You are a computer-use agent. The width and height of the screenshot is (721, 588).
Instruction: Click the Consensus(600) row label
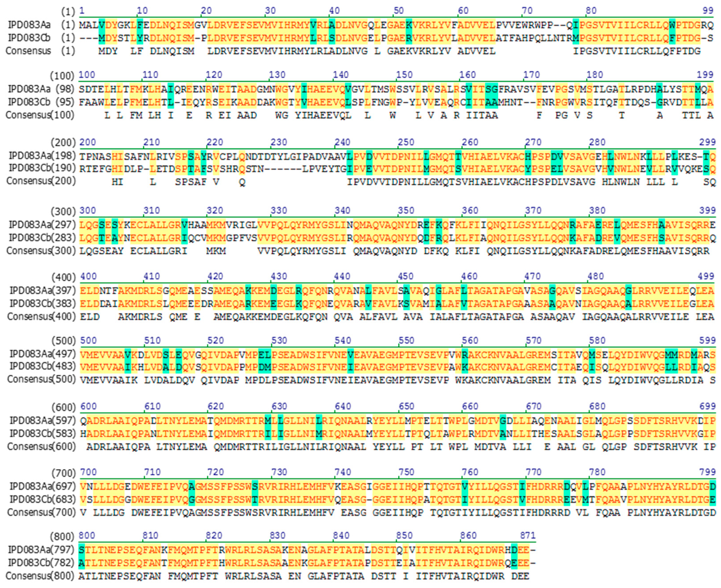pyautogui.click(x=42, y=446)
